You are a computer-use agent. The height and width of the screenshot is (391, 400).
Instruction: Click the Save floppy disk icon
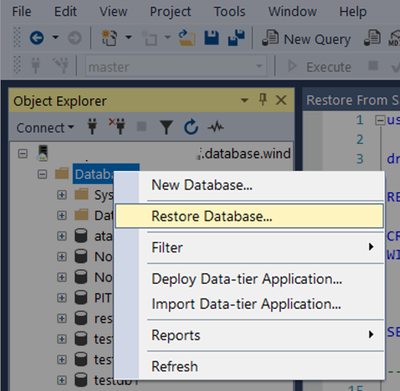[x=211, y=38]
